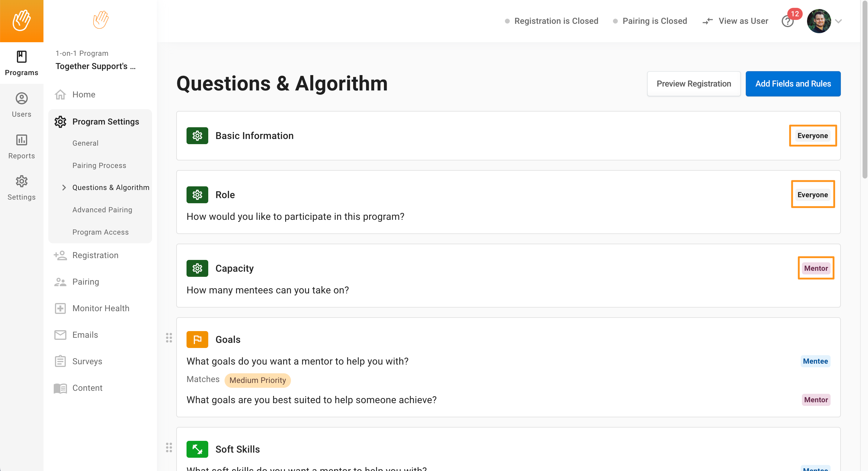Click 'How would you like to participate' question
The height and width of the screenshot is (471, 868).
295,217
